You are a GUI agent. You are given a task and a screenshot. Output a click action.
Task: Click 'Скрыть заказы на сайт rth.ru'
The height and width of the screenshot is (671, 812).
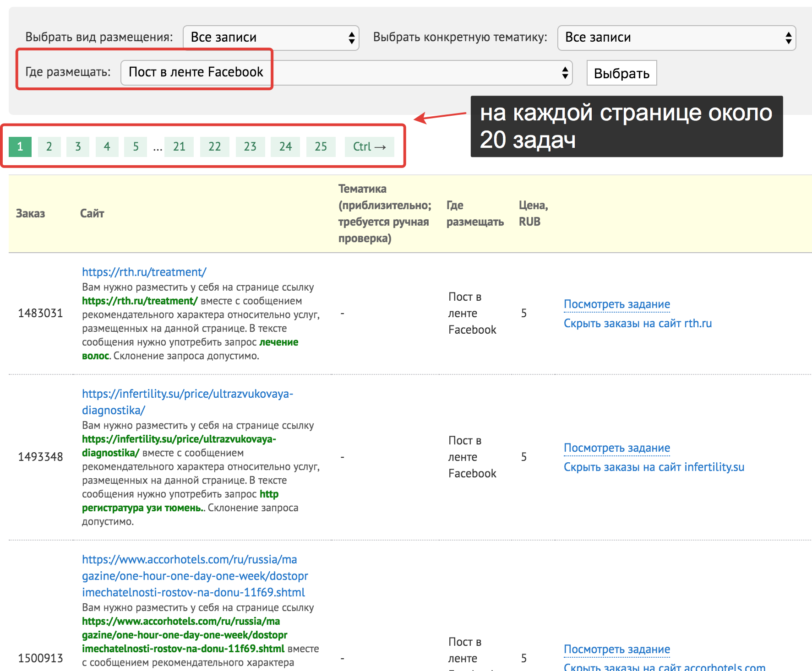(x=638, y=324)
